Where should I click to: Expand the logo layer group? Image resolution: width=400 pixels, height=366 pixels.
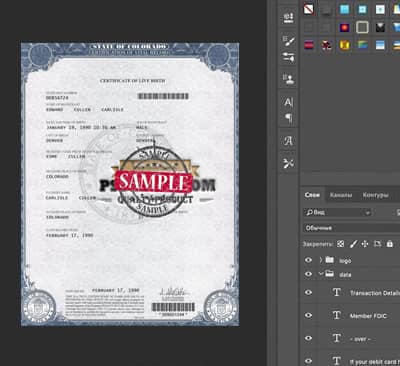pyautogui.click(x=321, y=260)
